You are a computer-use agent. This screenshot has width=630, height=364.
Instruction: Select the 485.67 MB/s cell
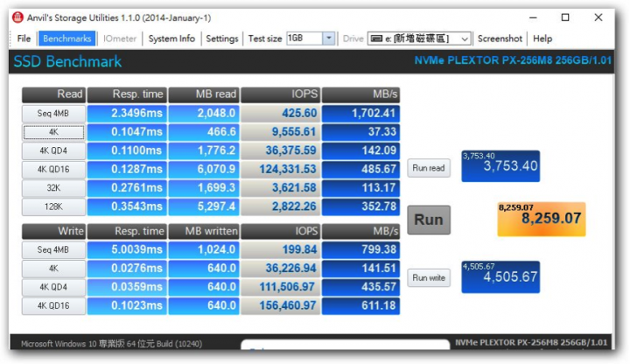(x=360, y=169)
